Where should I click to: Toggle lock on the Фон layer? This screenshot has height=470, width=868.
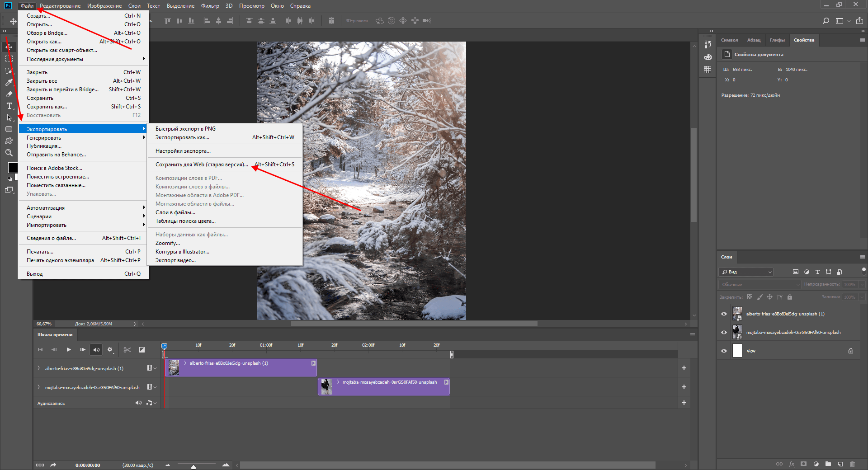[851, 351]
